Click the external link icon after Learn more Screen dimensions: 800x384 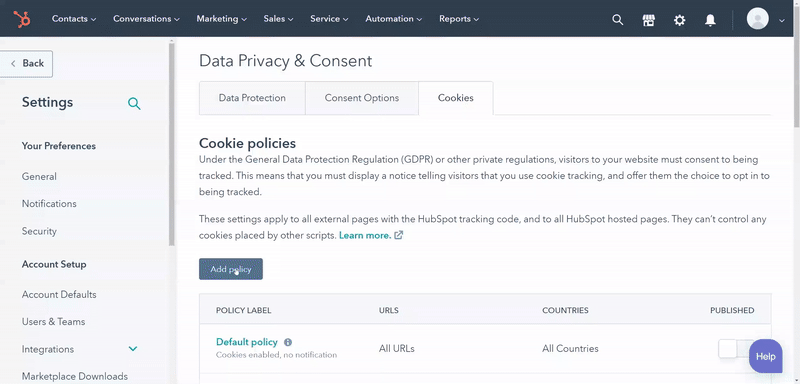[x=398, y=235]
